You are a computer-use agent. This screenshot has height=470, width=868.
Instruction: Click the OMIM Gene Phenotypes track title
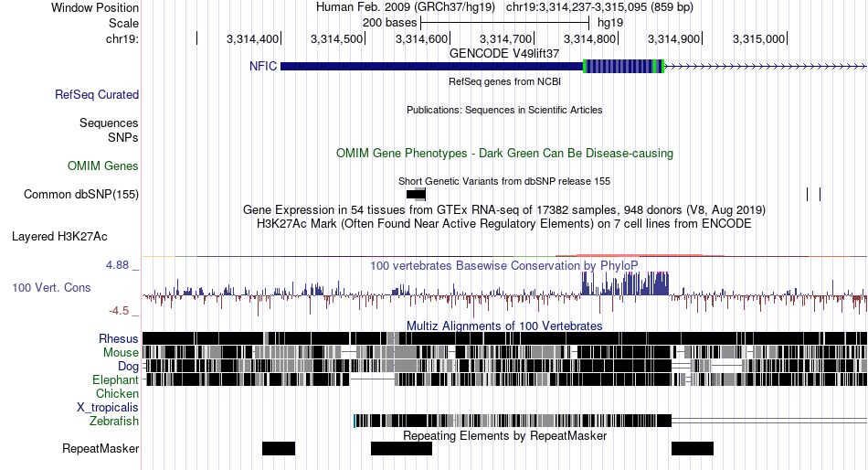pos(504,153)
